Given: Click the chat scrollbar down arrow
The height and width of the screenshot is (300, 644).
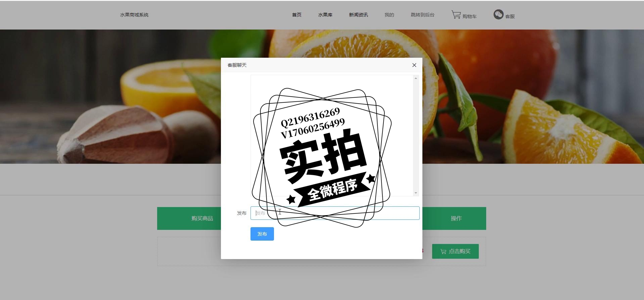Looking at the screenshot, I should click(416, 193).
